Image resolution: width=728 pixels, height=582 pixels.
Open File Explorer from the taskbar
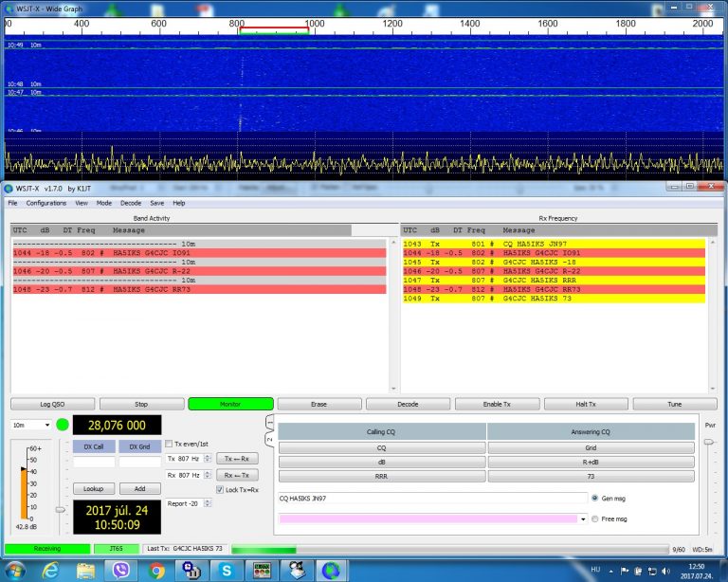[85, 570]
